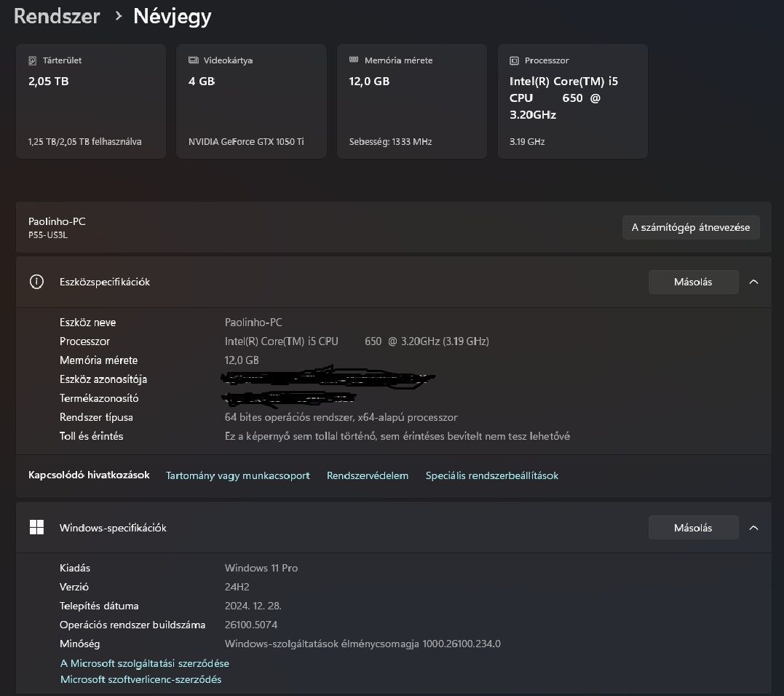Image resolution: width=784 pixels, height=696 pixels.
Task: Click the Paolinho-PC value beside Eszköz neve
Action: [x=253, y=323]
